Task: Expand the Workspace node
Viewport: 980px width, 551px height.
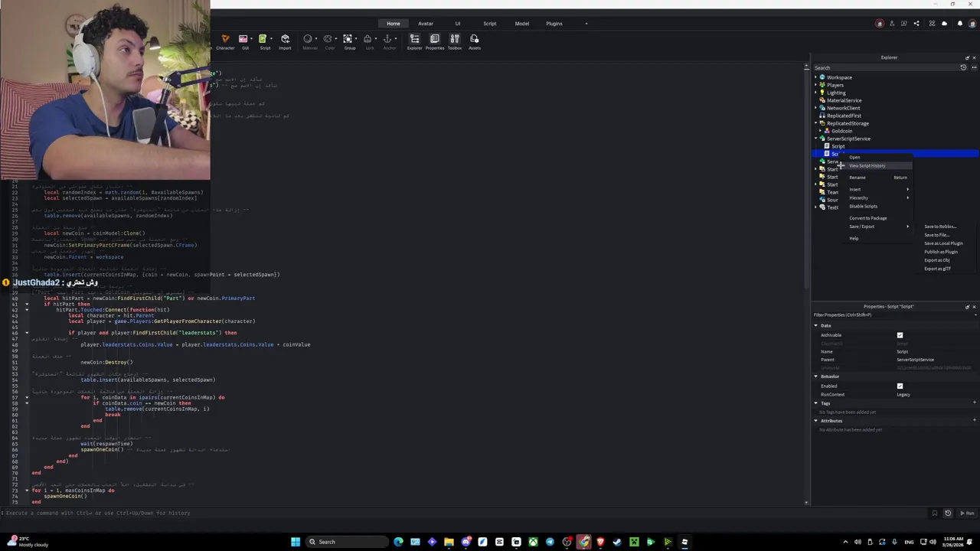Action: pyautogui.click(x=816, y=77)
